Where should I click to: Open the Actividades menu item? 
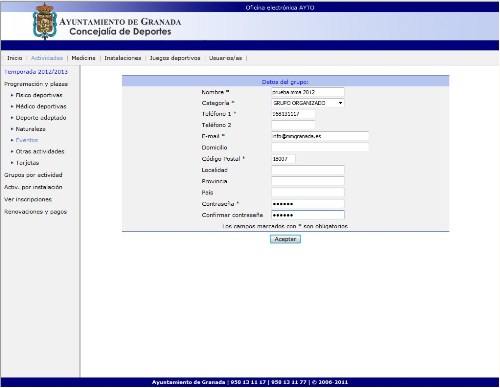pyautogui.click(x=47, y=58)
